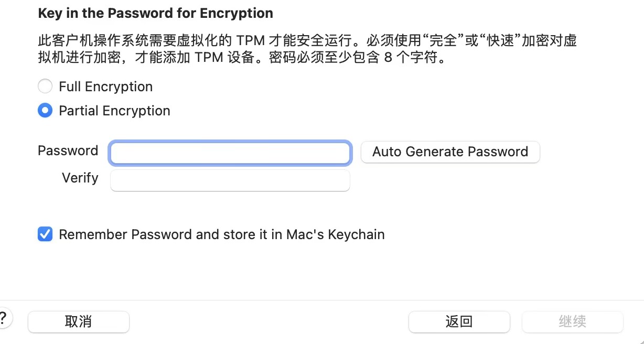The width and height of the screenshot is (644, 344).
Task: Click the greyed-out 继续 continue button
Action: click(x=572, y=321)
